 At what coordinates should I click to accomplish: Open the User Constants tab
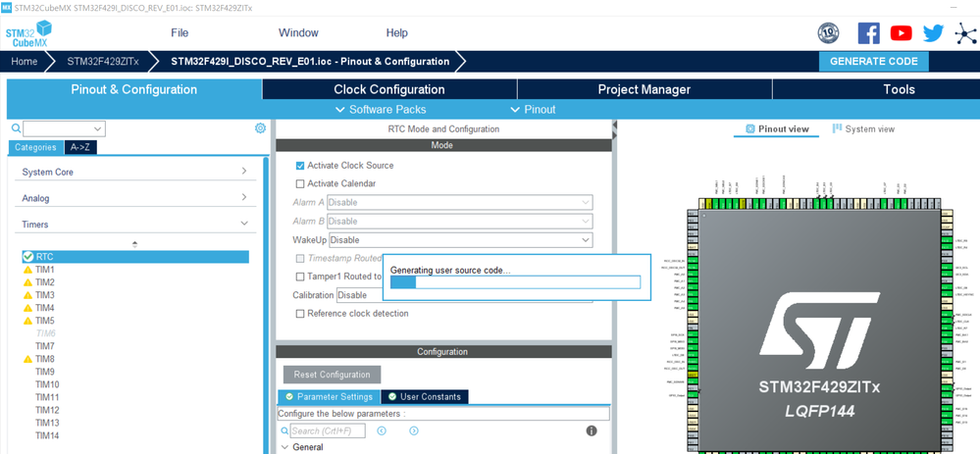coord(425,396)
